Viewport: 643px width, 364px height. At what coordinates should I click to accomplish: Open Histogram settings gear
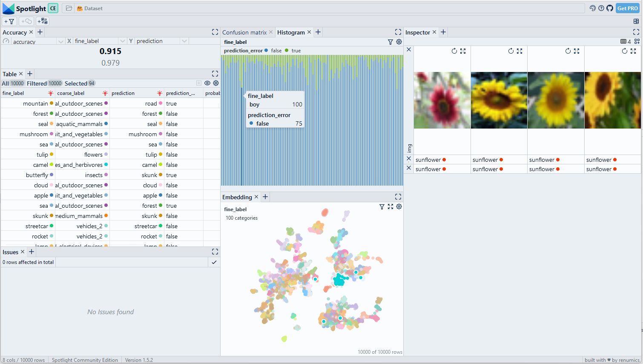pyautogui.click(x=399, y=42)
